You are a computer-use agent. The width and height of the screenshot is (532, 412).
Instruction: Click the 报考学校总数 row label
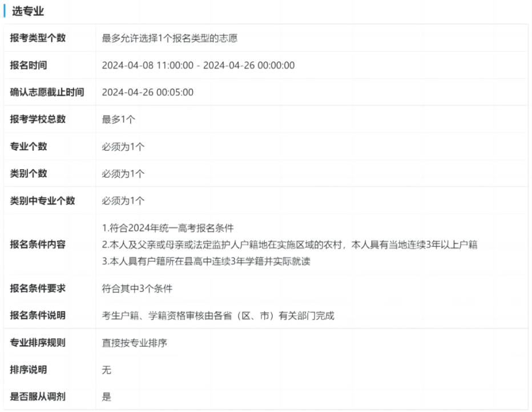[38, 119]
